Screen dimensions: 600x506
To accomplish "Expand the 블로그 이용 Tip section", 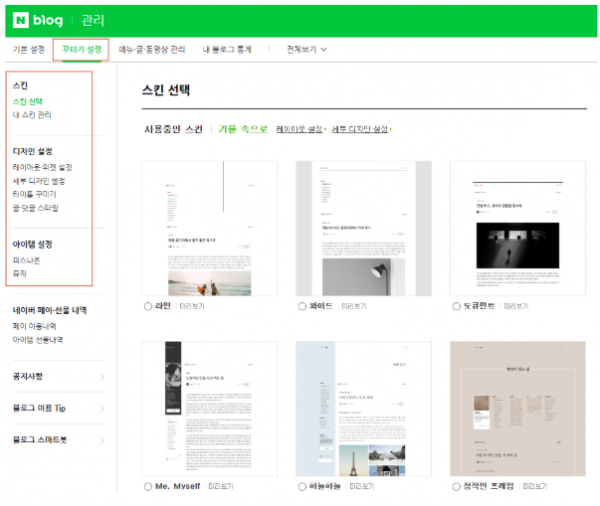I will pyautogui.click(x=59, y=408).
